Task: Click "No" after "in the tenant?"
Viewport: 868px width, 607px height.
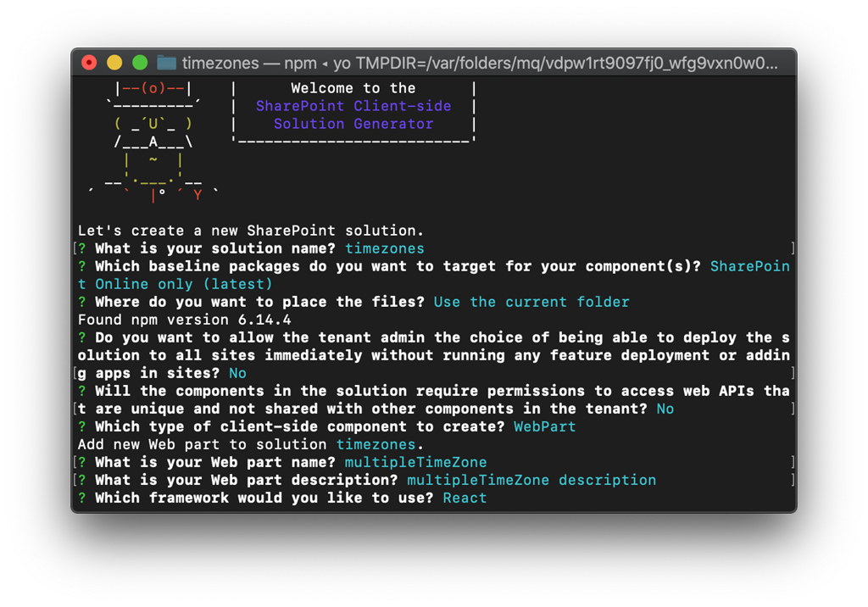Action: click(665, 409)
